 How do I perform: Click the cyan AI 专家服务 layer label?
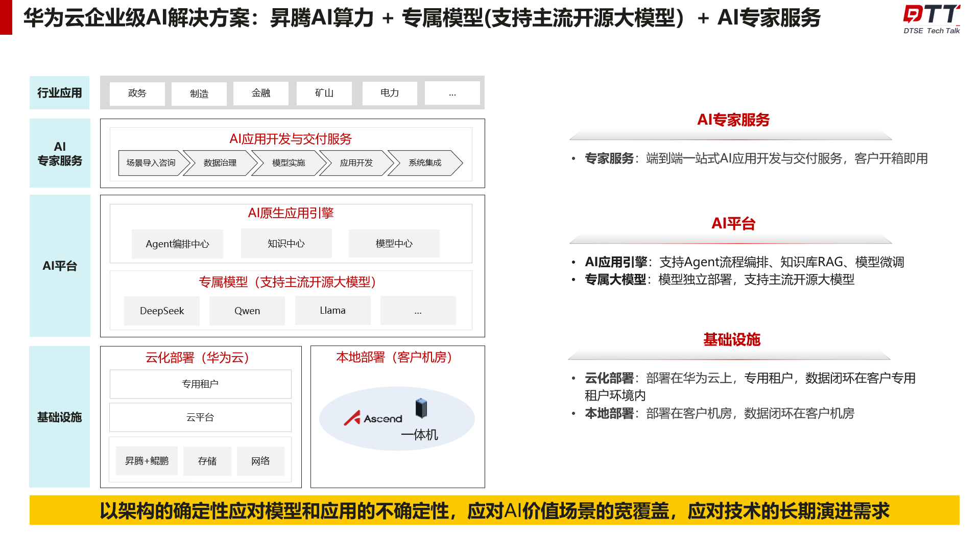tap(60, 153)
